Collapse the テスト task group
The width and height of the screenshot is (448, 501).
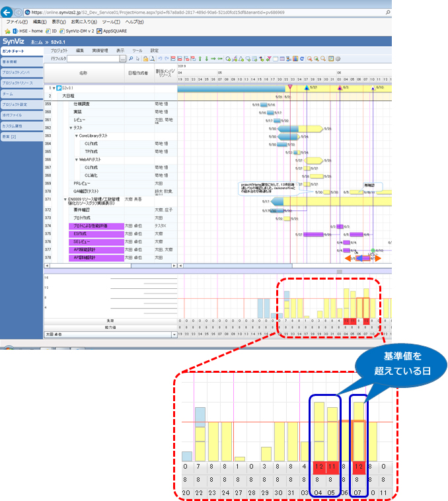pos(71,128)
